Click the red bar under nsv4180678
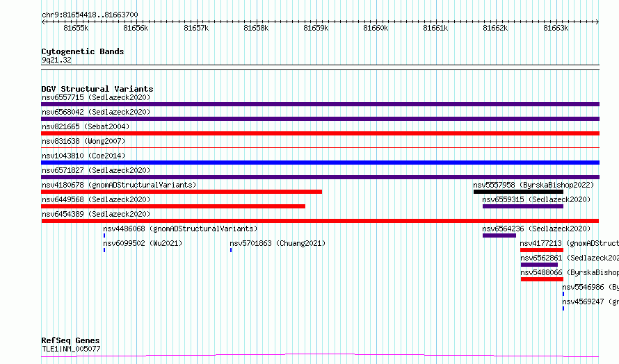Viewport: 619px width, 364px height. (182, 192)
